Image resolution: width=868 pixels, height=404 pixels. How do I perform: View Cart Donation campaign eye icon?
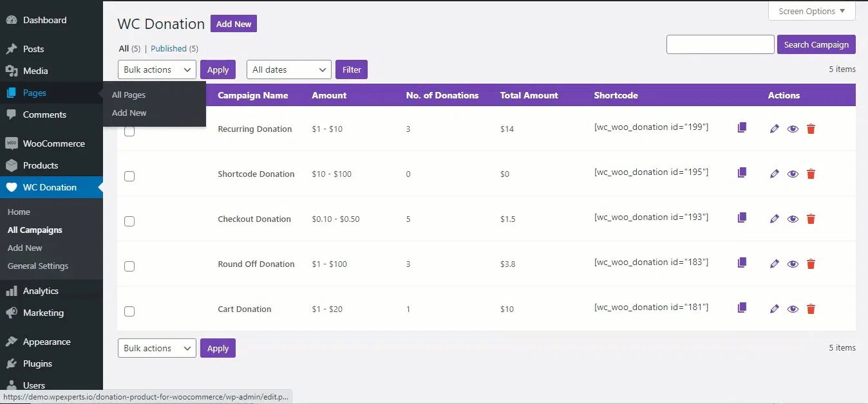(793, 309)
